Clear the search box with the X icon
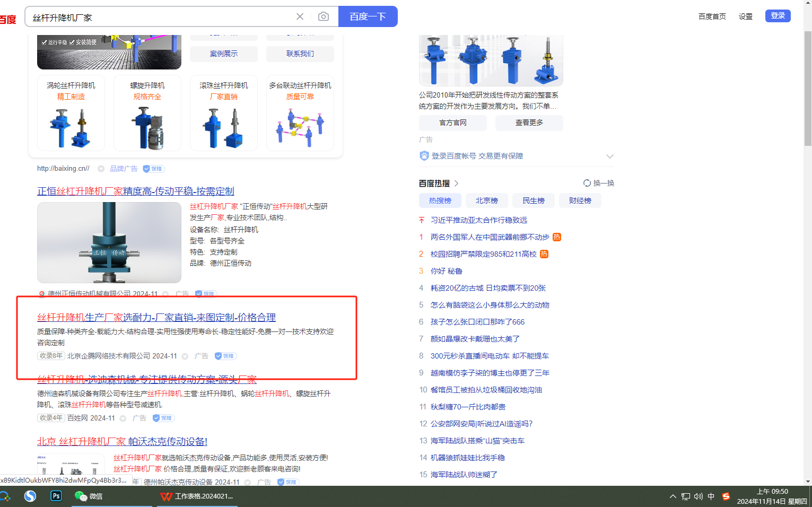Image resolution: width=812 pixels, height=507 pixels. coord(300,16)
